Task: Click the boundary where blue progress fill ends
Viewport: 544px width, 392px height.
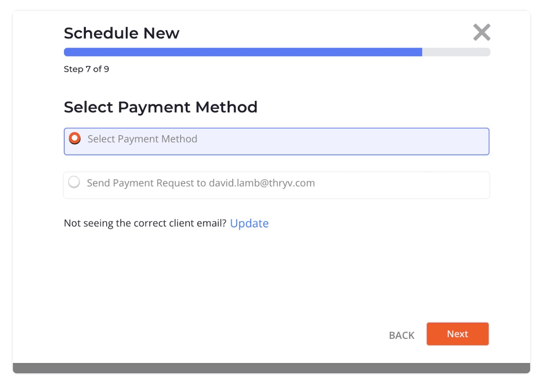Action: tap(422, 52)
